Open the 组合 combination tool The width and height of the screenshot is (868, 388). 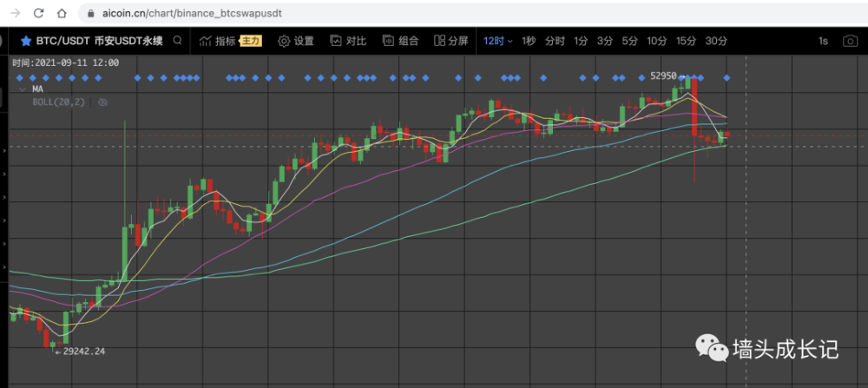pos(400,41)
